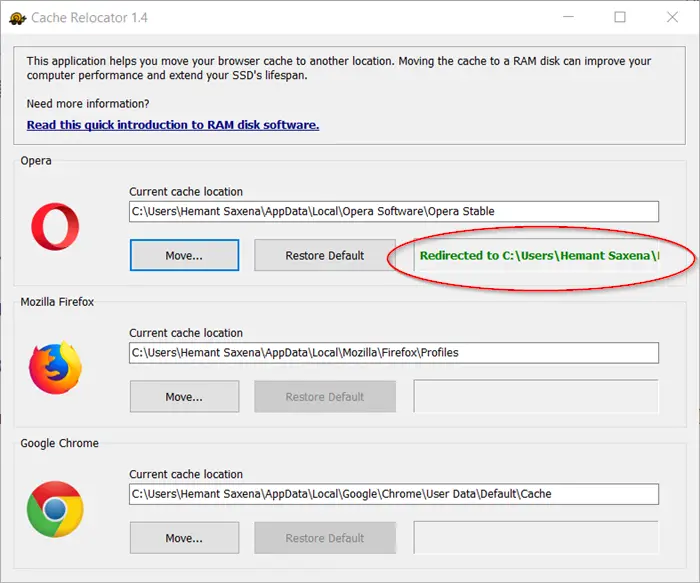Screen dimensions: 700x583
Task: Click Move button for Opera cache
Action: click(184, 255)
